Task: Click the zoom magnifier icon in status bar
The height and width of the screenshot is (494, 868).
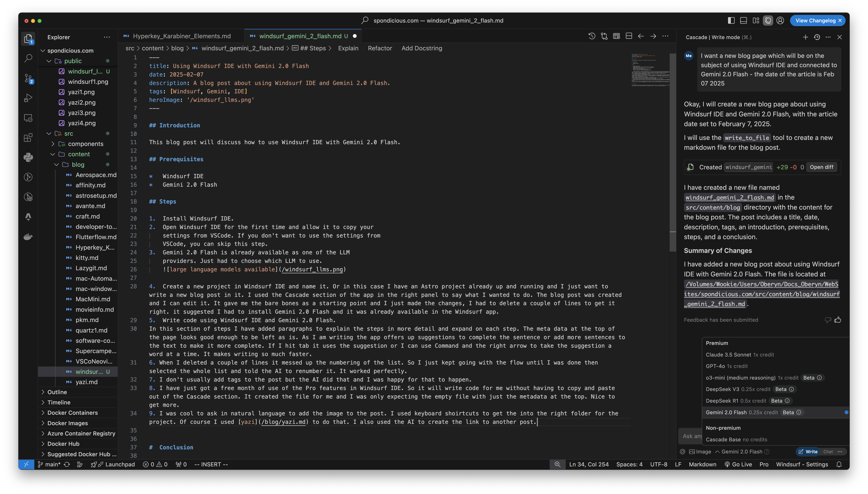Action: click(557, 464)
